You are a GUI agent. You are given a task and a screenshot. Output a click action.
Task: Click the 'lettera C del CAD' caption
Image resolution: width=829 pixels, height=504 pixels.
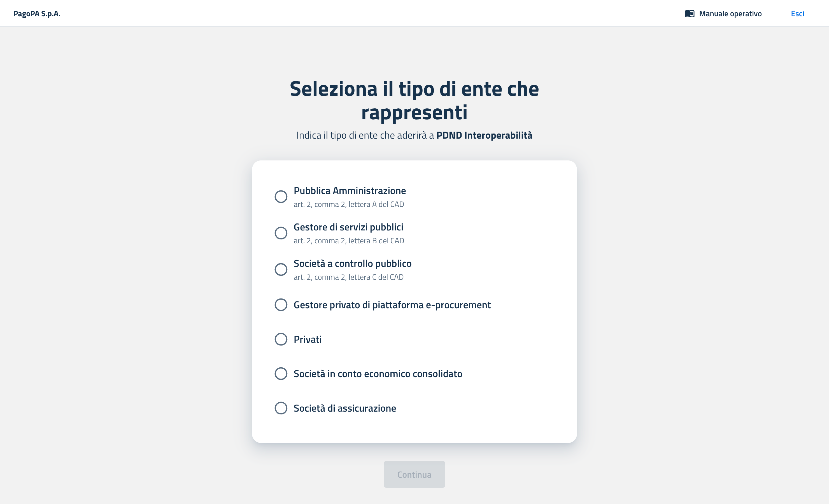point(348,277)
